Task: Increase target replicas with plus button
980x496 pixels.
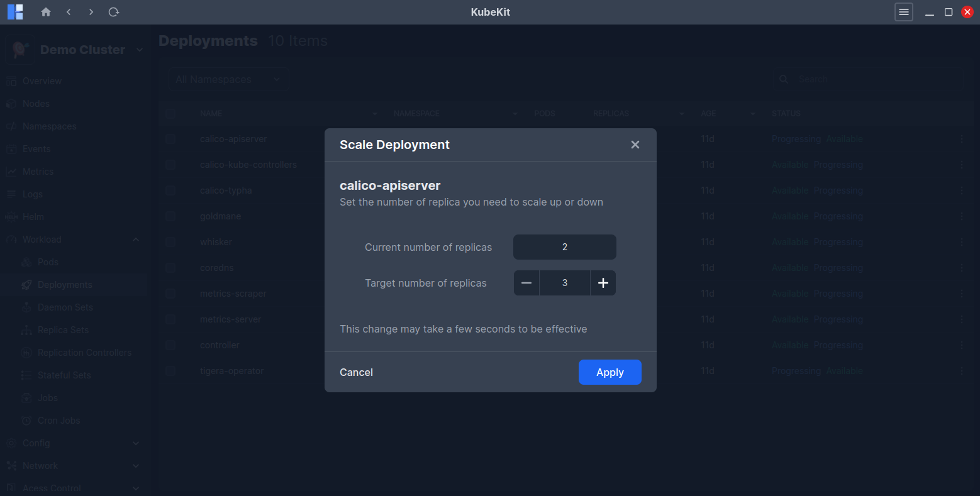Action: [x=603, y=283]
